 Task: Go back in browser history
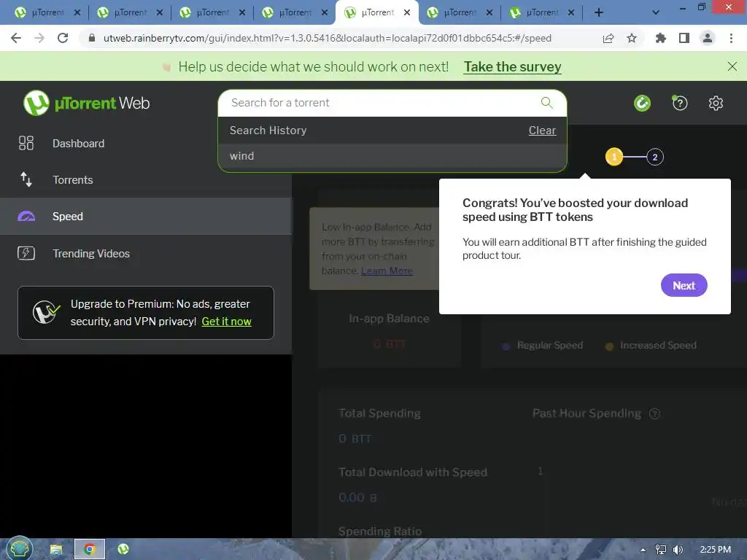click(x=16, y=38)
